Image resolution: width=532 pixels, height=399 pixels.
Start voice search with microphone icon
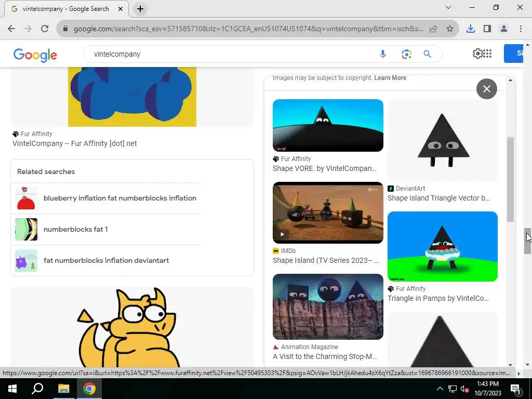(383, 54)
